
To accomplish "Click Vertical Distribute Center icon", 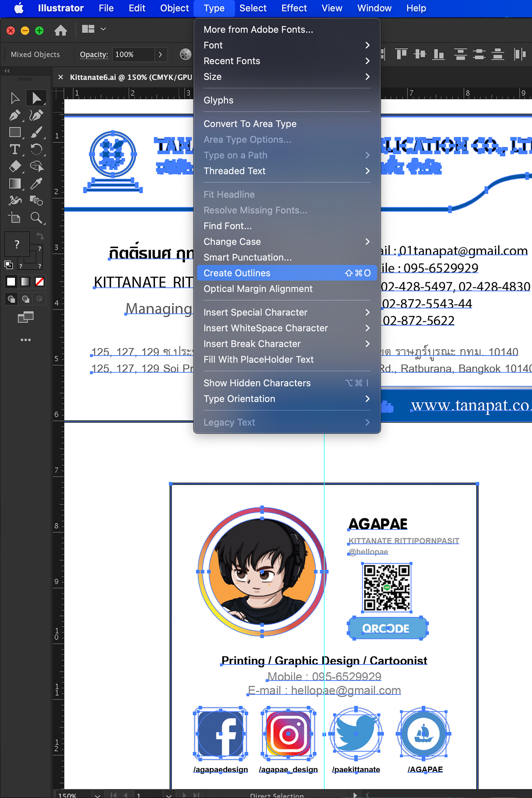I will (x=479, y=54).
